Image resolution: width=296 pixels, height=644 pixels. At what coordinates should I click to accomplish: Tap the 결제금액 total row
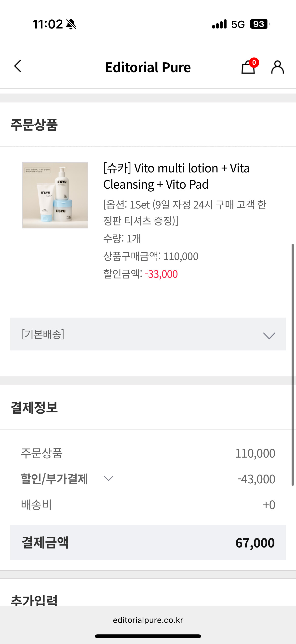[x=148, y=543]
